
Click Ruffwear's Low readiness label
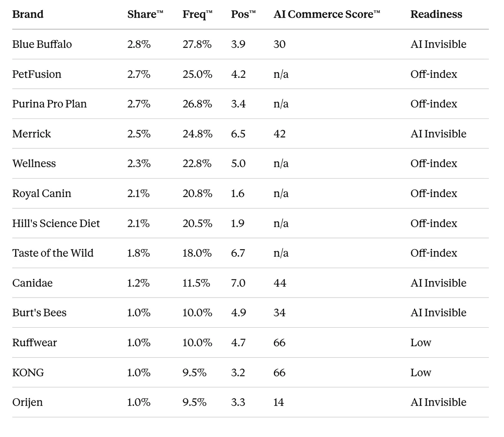click(421, 342)
